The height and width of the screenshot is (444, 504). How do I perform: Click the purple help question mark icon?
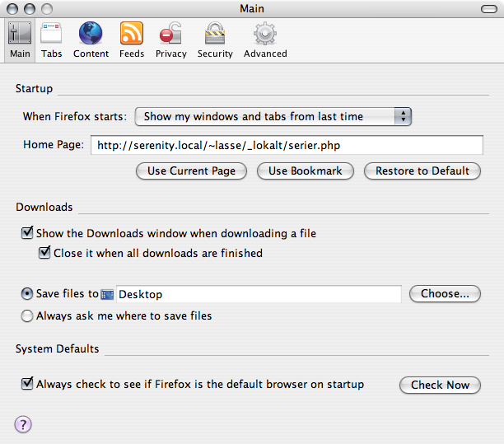tap(23, 424)
